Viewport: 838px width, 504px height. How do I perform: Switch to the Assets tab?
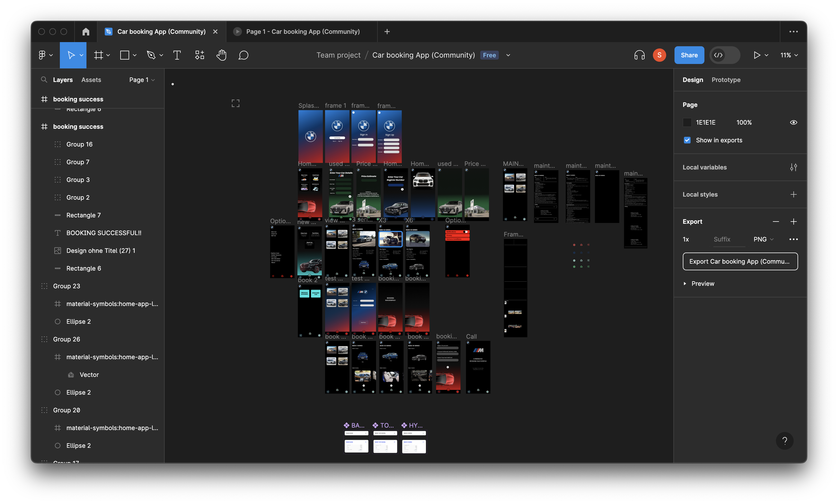pos(91,80)
